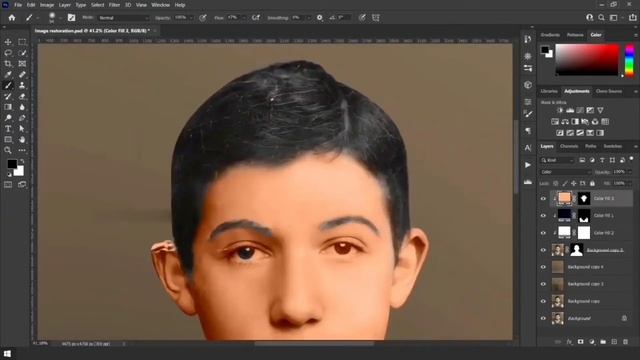Select the Clone Stamp tool
Viewport: 640px width, 360px height.
pos(22,85)
